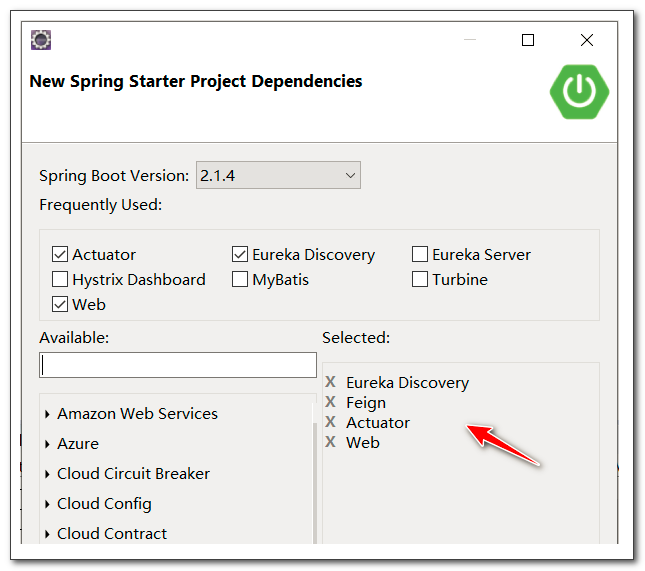Select Eureka Discovery text in Selected list
The height and width of the screenshot is (571, 645).
[x=407, y=383]
